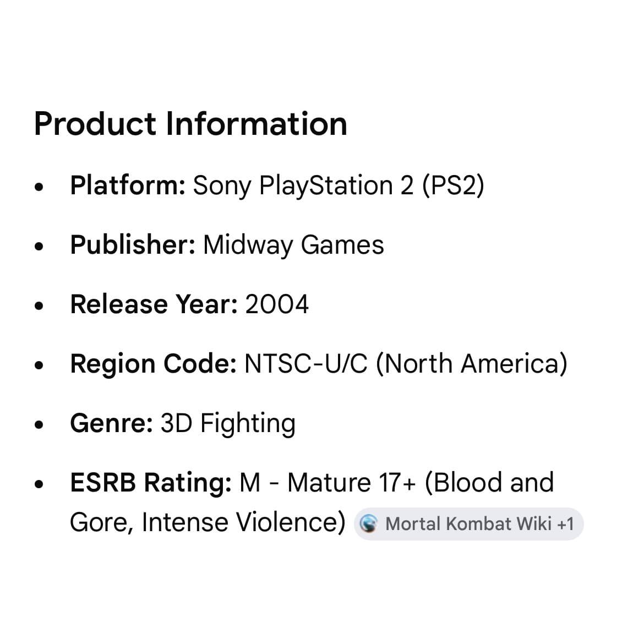Click the Product Information heading
The image size is (644, 644).
(190, 124)
